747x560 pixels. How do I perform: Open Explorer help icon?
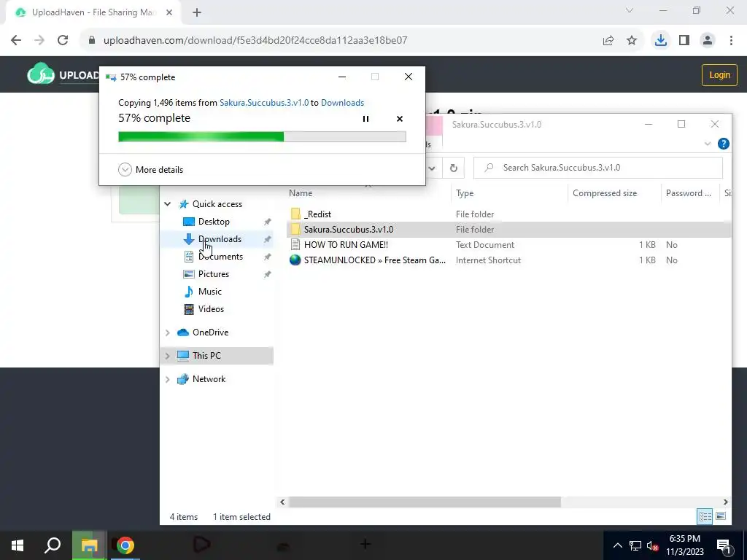click(723, 144)
